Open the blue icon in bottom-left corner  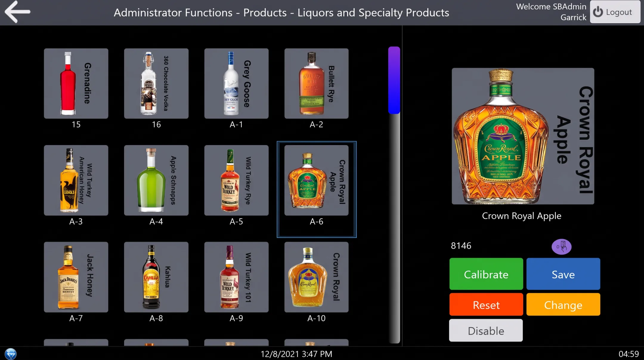coord(11,354)
